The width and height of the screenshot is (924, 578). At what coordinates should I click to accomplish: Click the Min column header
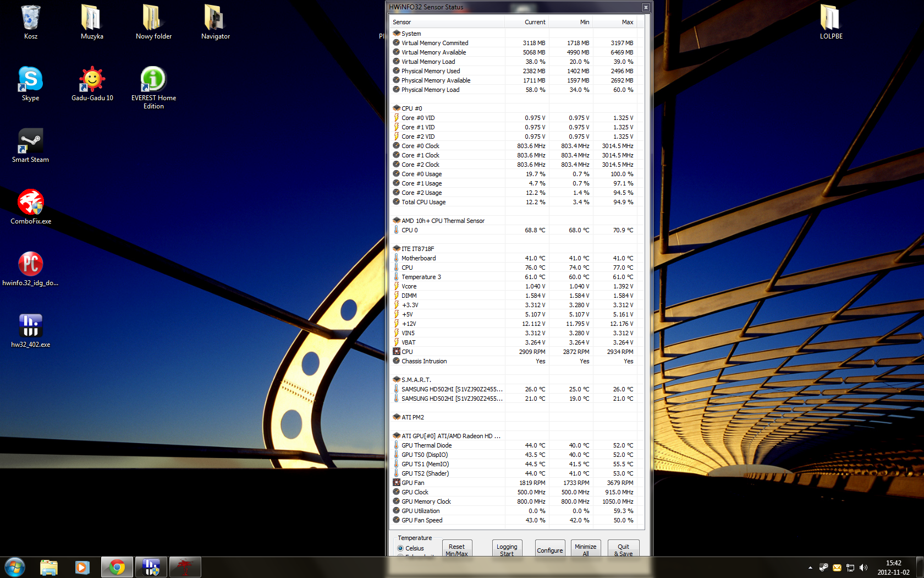570,22
